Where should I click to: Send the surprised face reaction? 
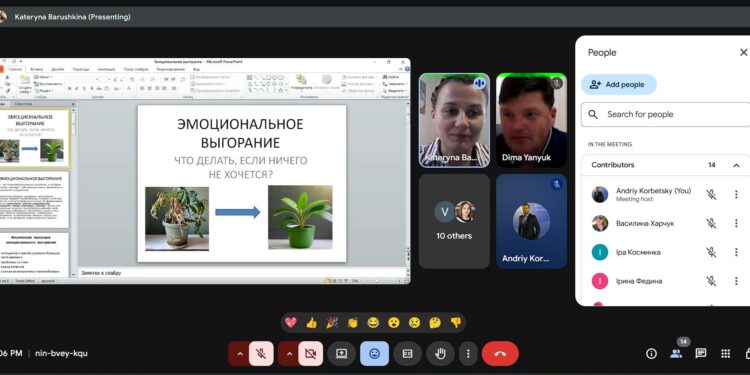coord(394,322)
